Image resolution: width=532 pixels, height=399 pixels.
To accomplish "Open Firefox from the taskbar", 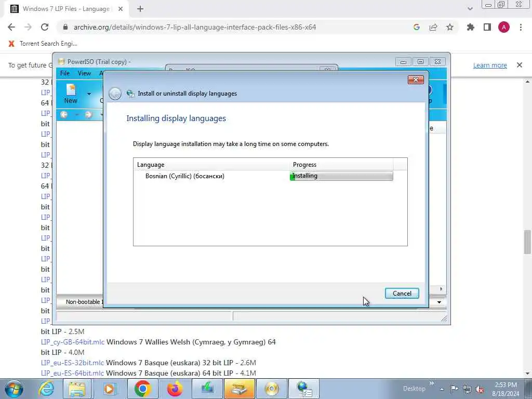I will [175, 389].
